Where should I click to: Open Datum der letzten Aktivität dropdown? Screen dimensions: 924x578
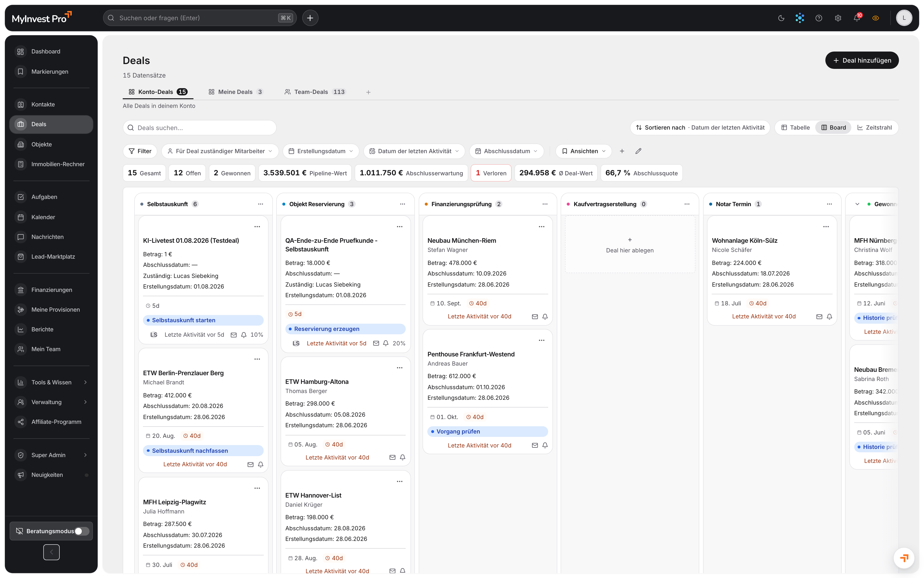click(x=414, y=151)
